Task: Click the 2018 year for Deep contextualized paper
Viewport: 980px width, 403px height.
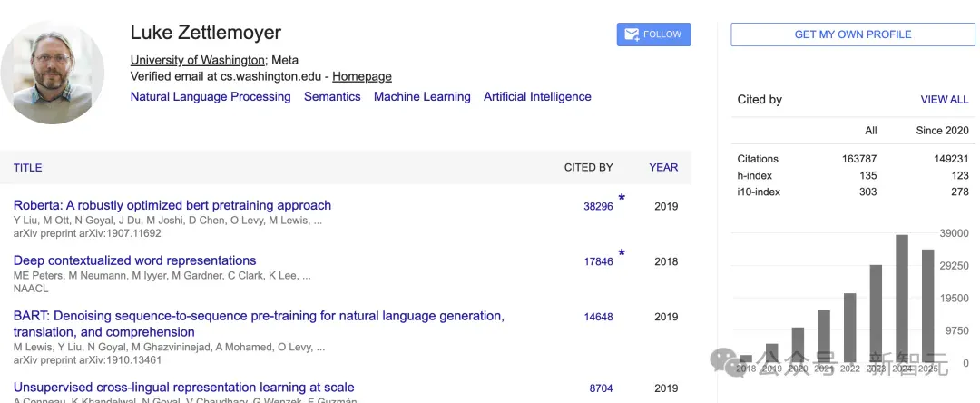Action: click(x=666, y=261)
